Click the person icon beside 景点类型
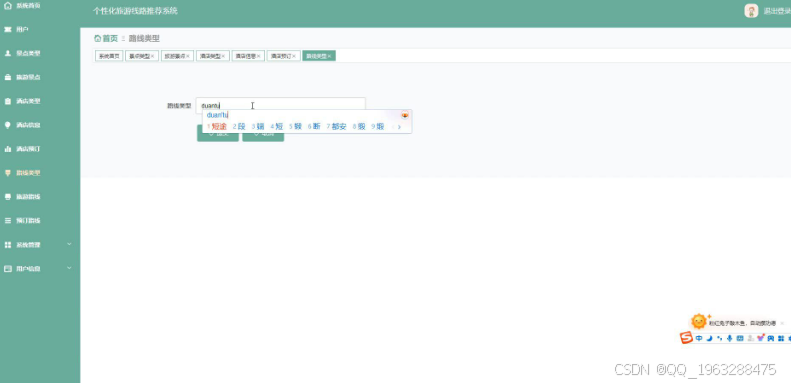The width and height of the screenshot is (791, 383). (x=8, y=53)
